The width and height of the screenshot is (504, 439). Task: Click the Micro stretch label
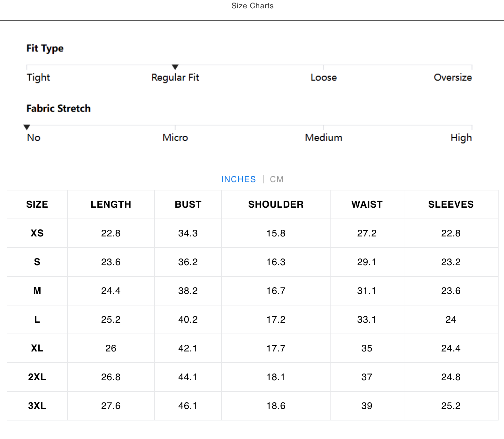175,138
